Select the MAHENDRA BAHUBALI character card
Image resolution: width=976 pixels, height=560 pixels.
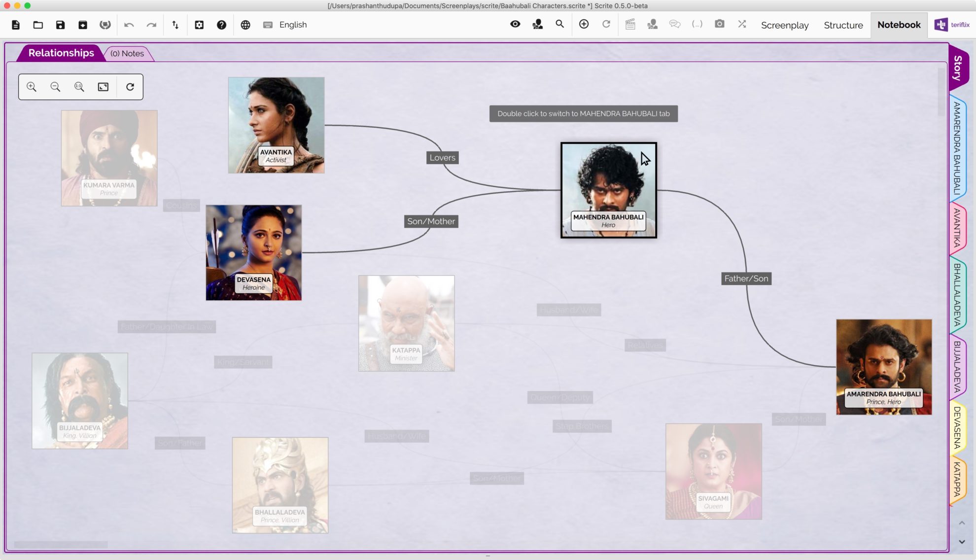608,190
